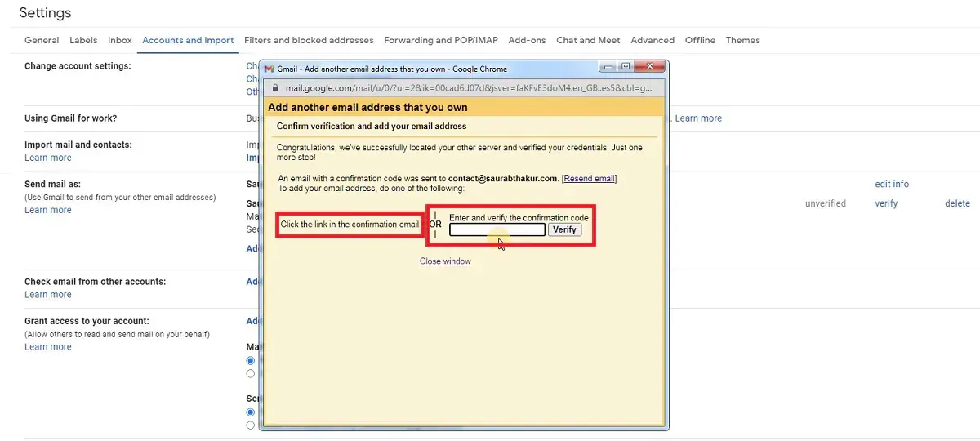Select the unchecked radio button under 'Se' heading
The height and width of the screenshot is (441, 980).
tap(251, 425)
